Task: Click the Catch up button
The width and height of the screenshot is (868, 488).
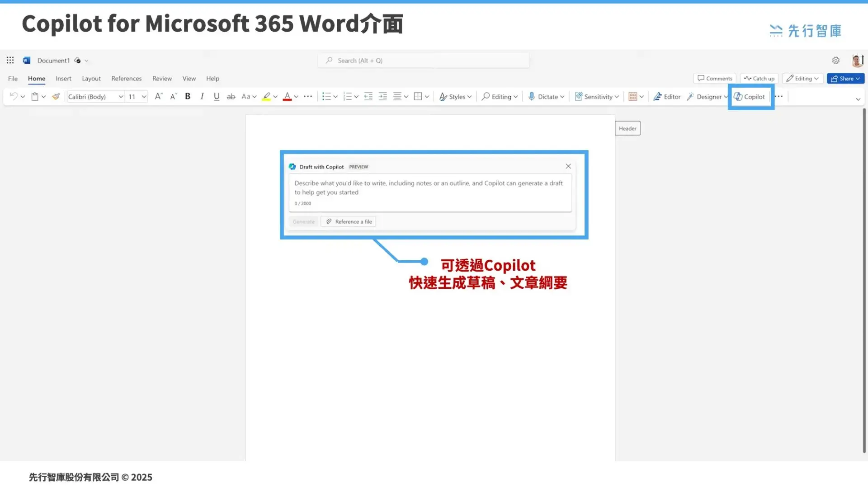Action: (x=759, y=78)
